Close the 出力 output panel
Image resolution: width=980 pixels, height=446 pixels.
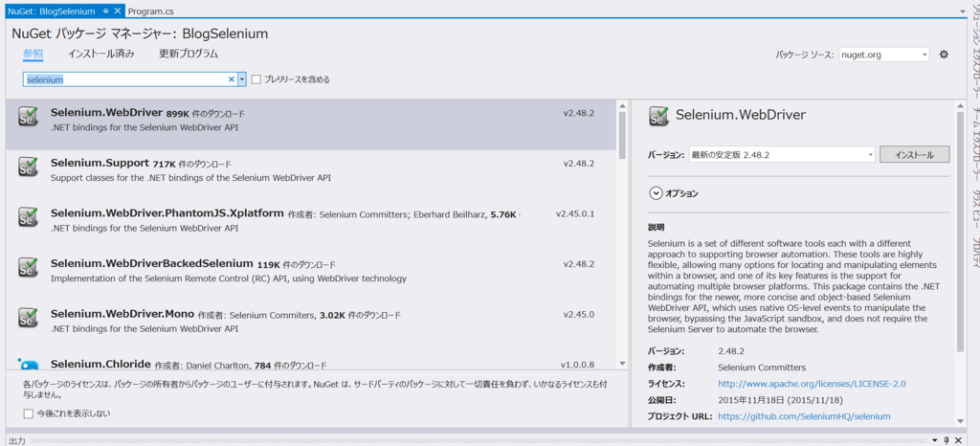pyautogui.click(x=959, y=441)
